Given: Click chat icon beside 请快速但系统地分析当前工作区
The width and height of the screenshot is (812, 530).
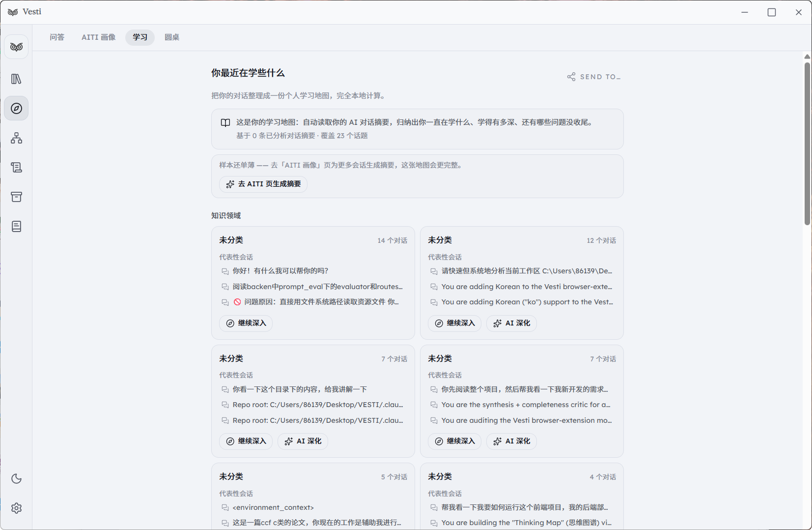Looking at the screenshot, I should pyautogui.click(x=434, y=271).
